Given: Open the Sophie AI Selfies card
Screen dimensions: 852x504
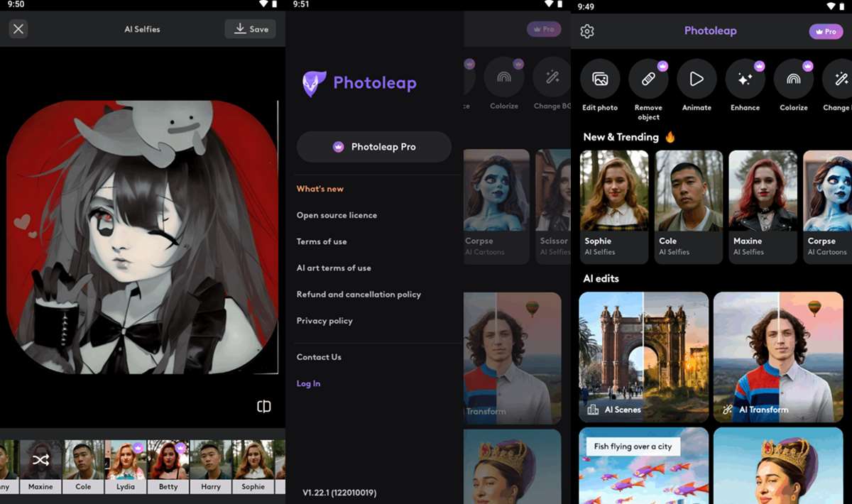Looking at the screenshot, I should pos(614,206).
